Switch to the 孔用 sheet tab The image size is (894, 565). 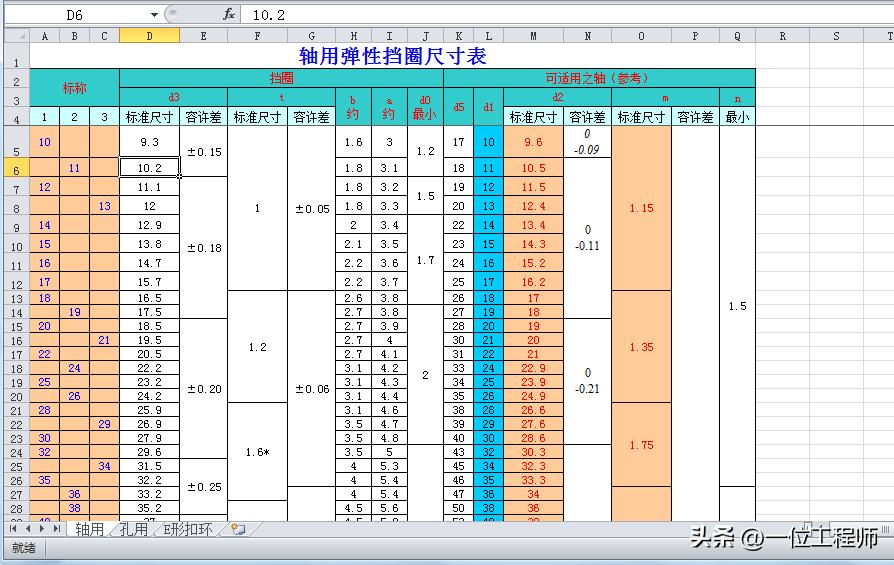pyautogui.click(x=133, y=529)
